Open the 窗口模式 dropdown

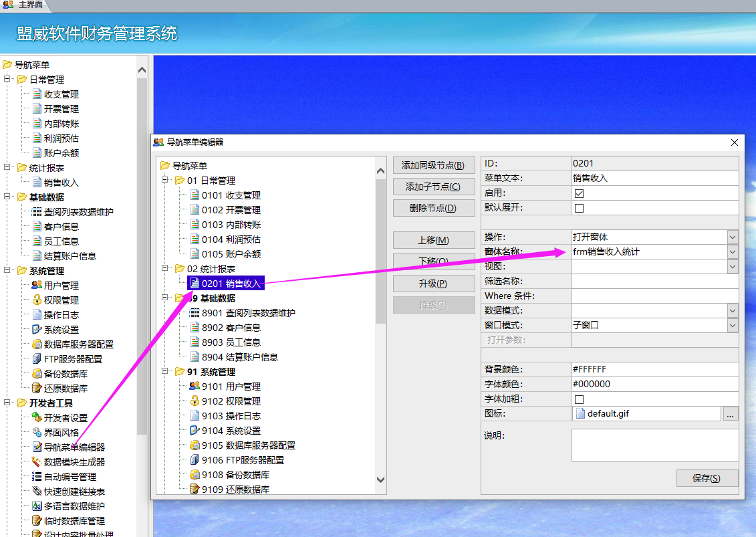click(733, 325)
